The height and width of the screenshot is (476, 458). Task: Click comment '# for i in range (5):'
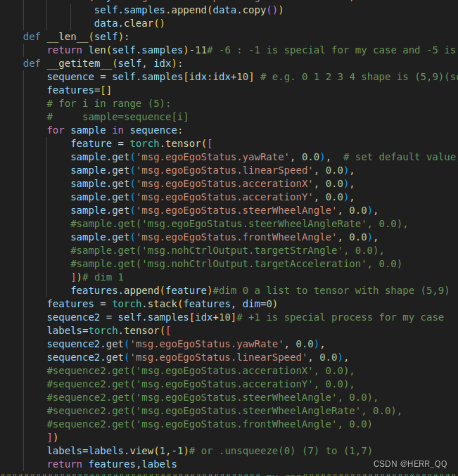(109, 103)
